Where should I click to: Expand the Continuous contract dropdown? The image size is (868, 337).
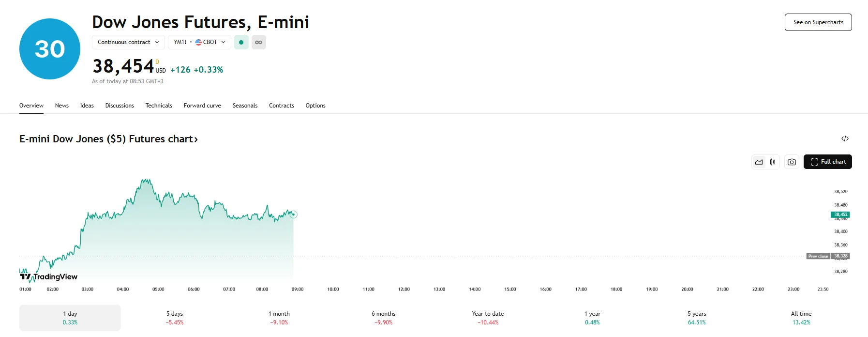(128, 43)
